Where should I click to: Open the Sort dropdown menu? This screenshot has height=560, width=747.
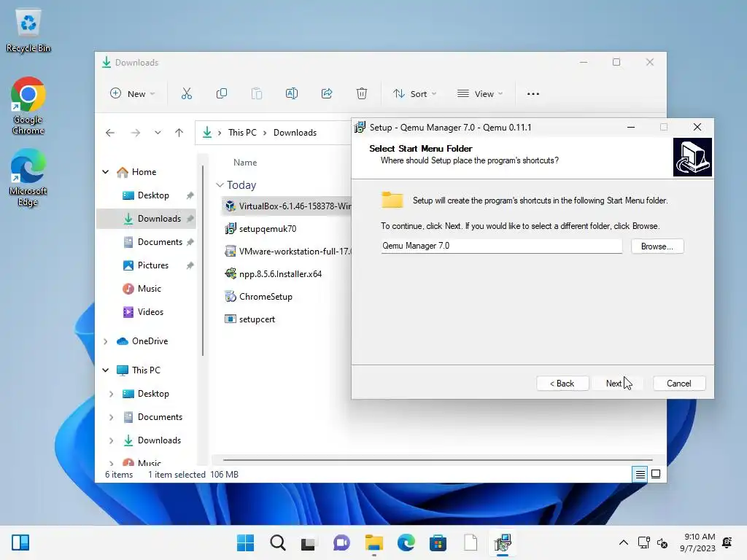pyautogui.click(x=414, y=94)
